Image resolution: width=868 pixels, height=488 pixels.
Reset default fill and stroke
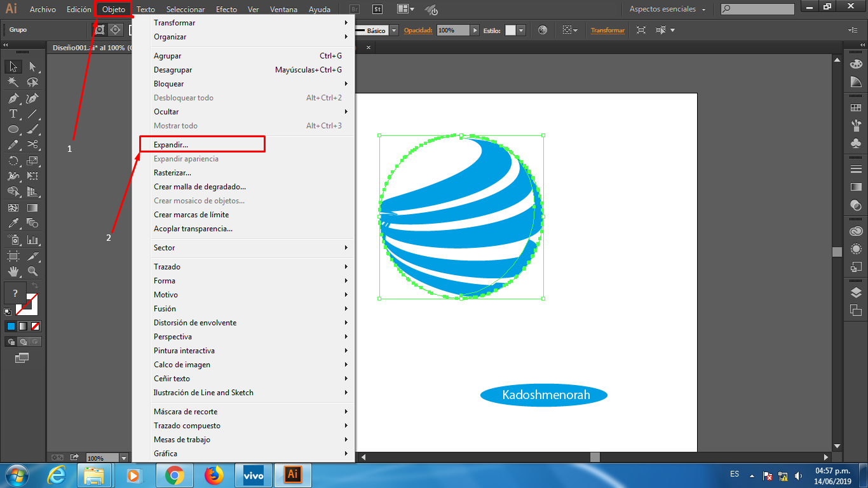pyautogui.click(x=8, y=312)
